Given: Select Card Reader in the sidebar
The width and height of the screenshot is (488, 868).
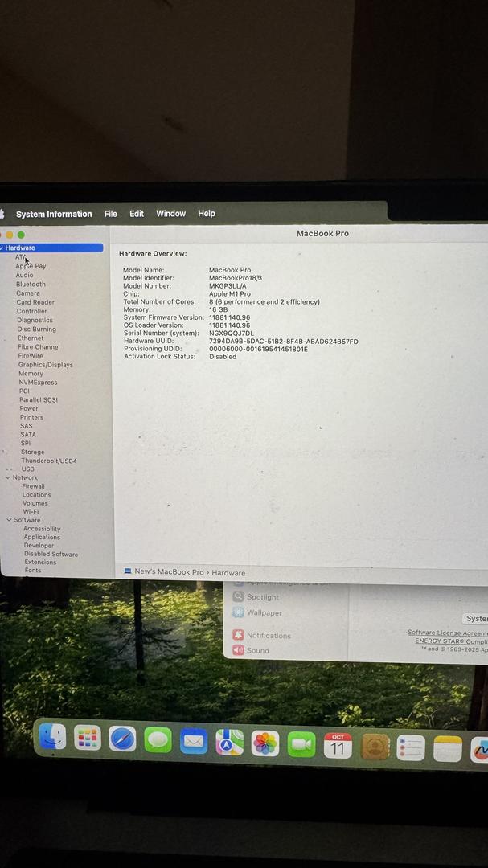Looking at the screenshot, I should tap(35, 302).
